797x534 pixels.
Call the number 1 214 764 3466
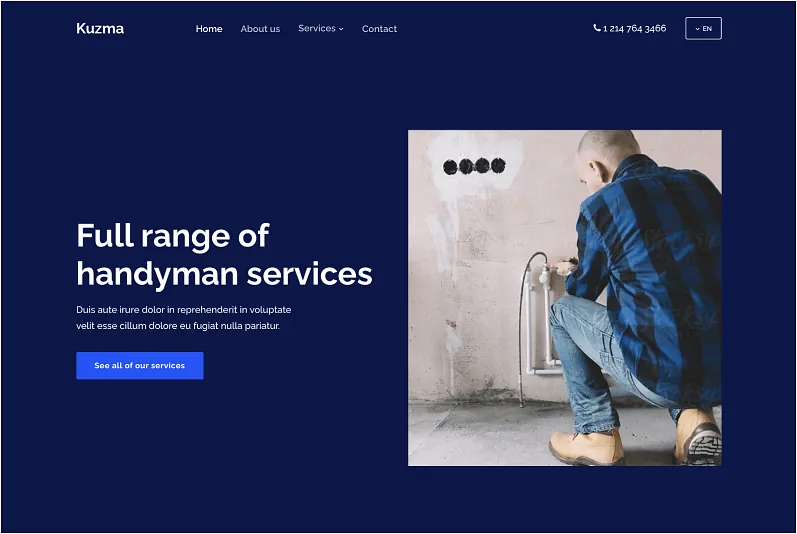point(634,28)
